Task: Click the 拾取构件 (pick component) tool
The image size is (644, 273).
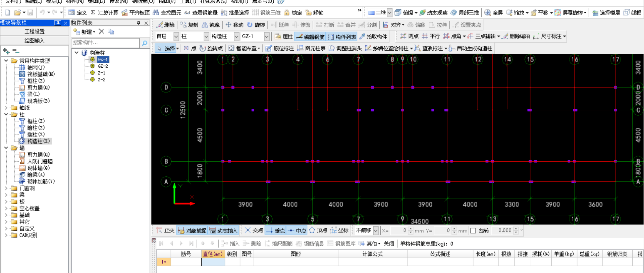Action: [373, 37]
